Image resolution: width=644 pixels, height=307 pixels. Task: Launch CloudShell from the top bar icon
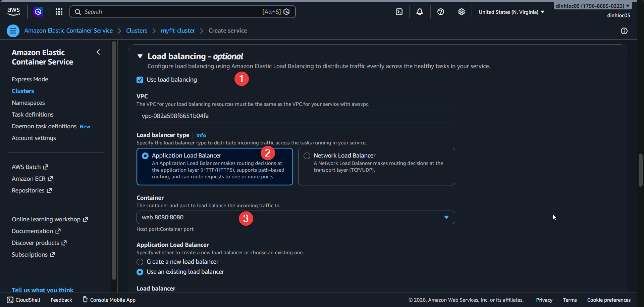coord(399,11)
